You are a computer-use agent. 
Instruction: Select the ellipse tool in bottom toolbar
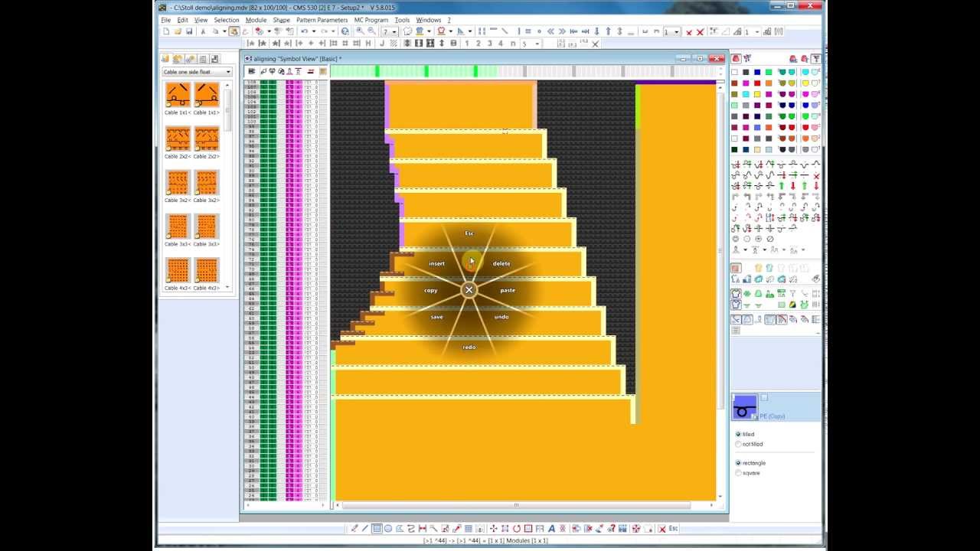click(x=388, y=529)
